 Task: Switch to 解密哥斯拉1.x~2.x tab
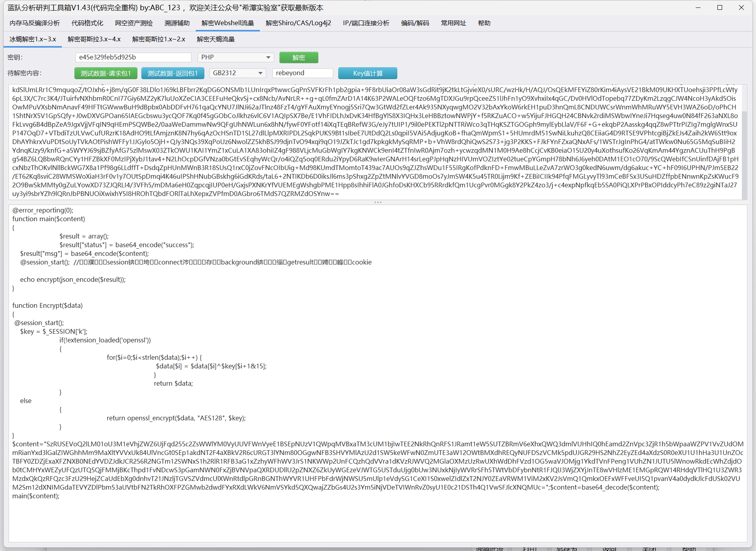[159, 39]
